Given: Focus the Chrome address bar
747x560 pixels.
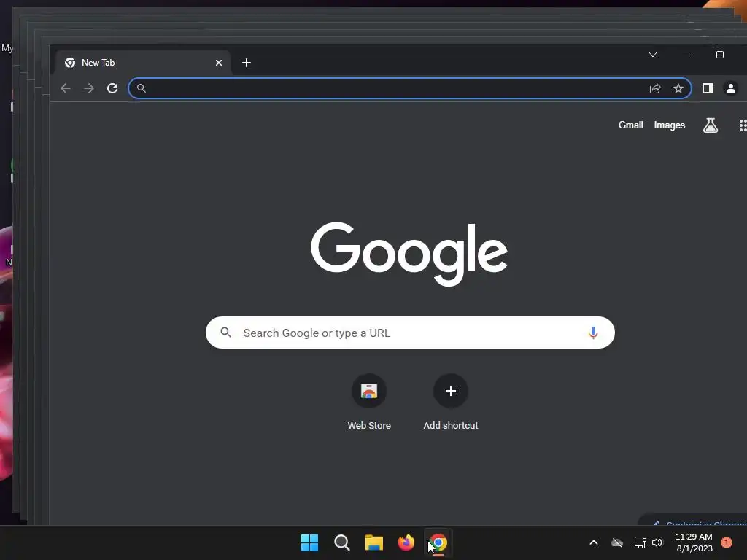Looking at the screenshot, I should point(410,88).
